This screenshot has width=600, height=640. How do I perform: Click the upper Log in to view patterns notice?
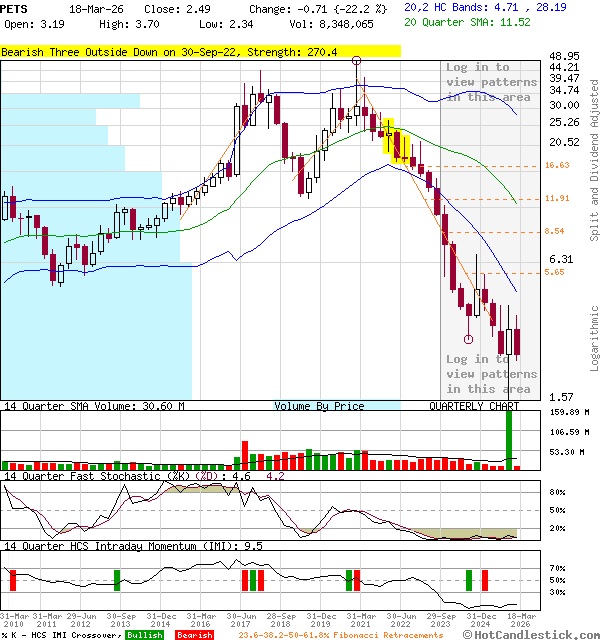489,83
